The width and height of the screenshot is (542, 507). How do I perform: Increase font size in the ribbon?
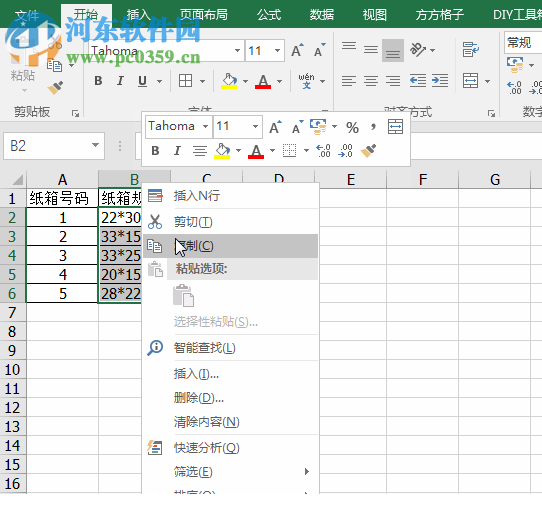point(297,50)
